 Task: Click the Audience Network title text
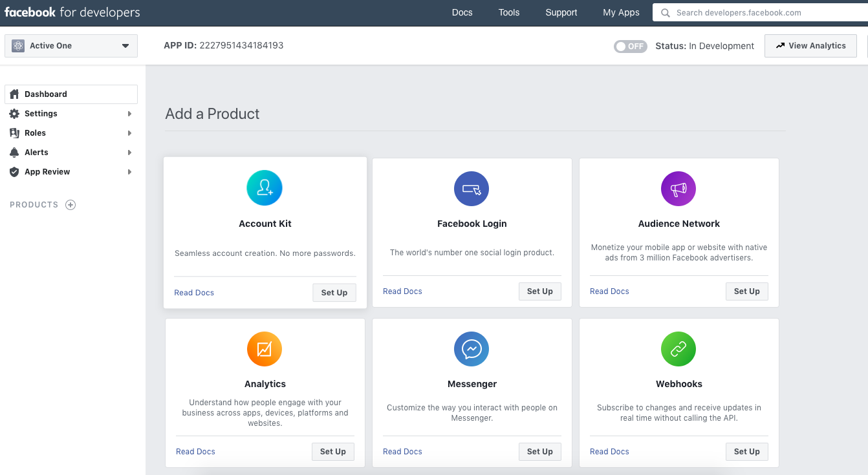679,224
